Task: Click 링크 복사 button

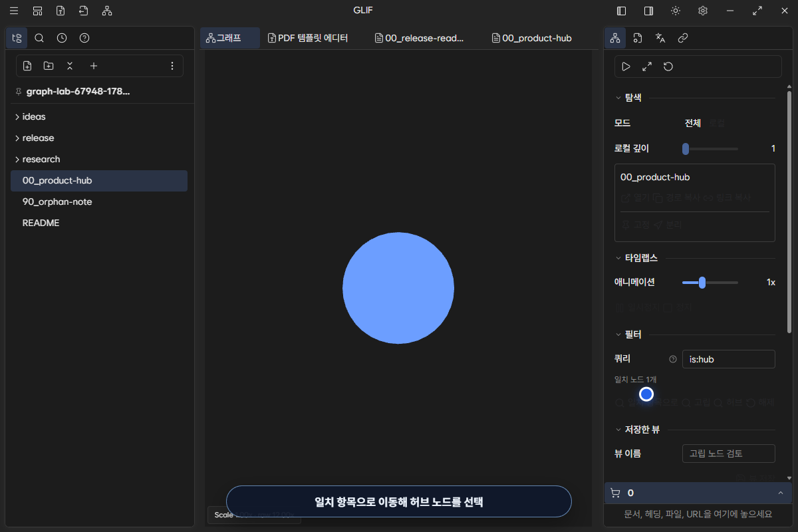Action: click(x=728, y=198)
